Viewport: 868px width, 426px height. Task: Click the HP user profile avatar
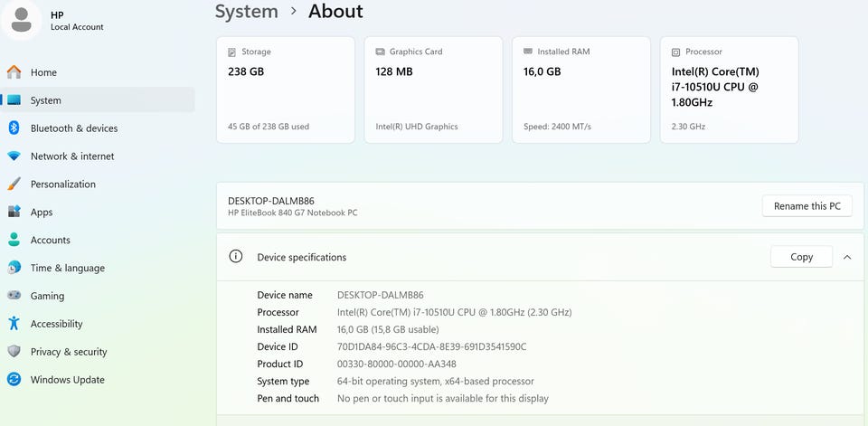pos(20,20)
